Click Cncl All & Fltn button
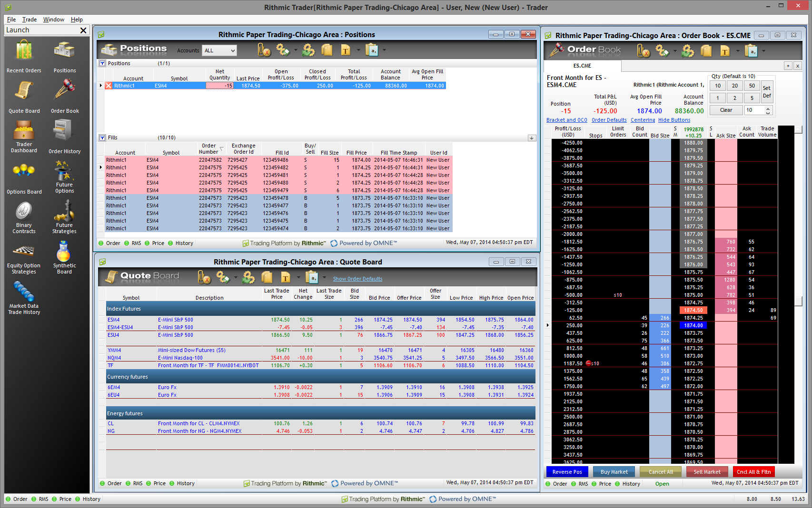This screenshot has width=812, height=508. coord(753,472)
